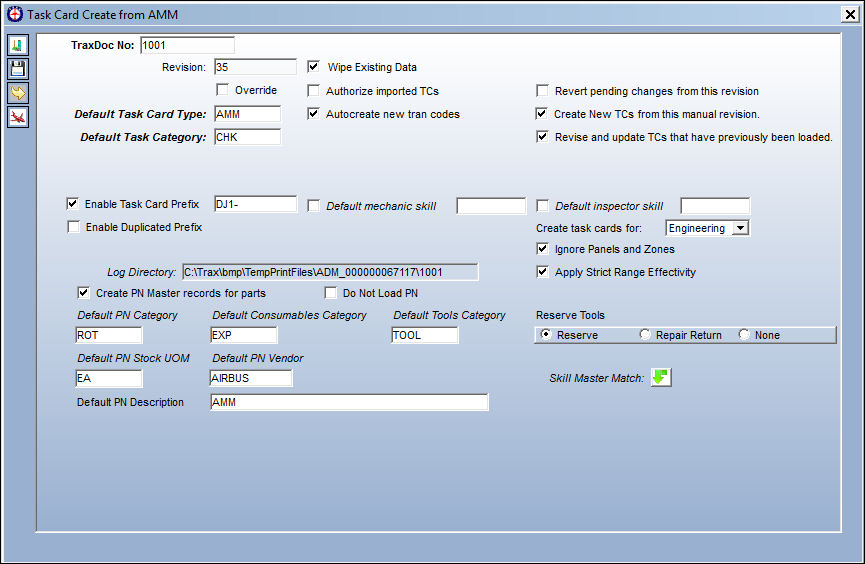Toggle Wipe Existing Data checkbox
The image size is (865, 564).
point(313,67)
